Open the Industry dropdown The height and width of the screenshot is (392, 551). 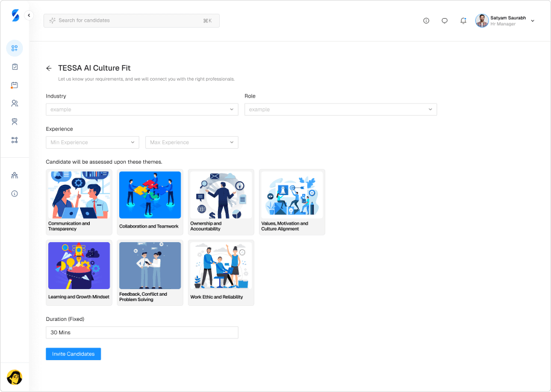[x=142, y=110]
